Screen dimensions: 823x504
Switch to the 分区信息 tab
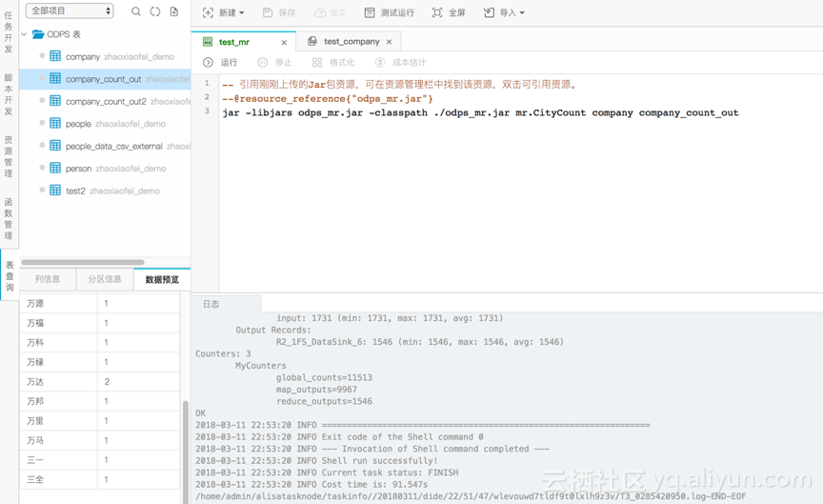click(x=105, y=279)
